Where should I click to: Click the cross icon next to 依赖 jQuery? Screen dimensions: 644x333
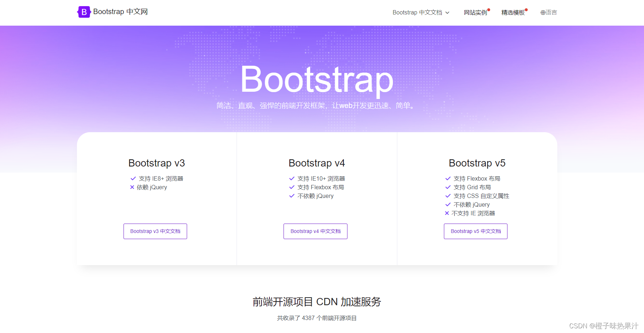point(132,187)
